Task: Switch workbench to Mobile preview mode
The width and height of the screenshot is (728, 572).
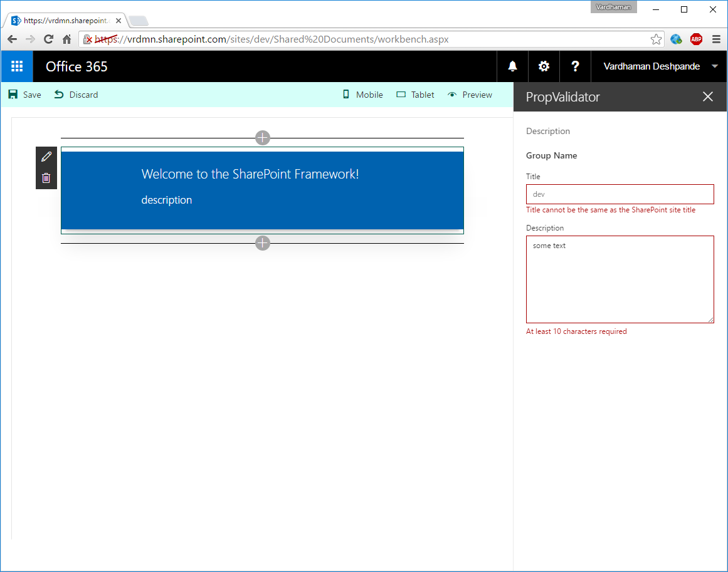Action: 362,94
